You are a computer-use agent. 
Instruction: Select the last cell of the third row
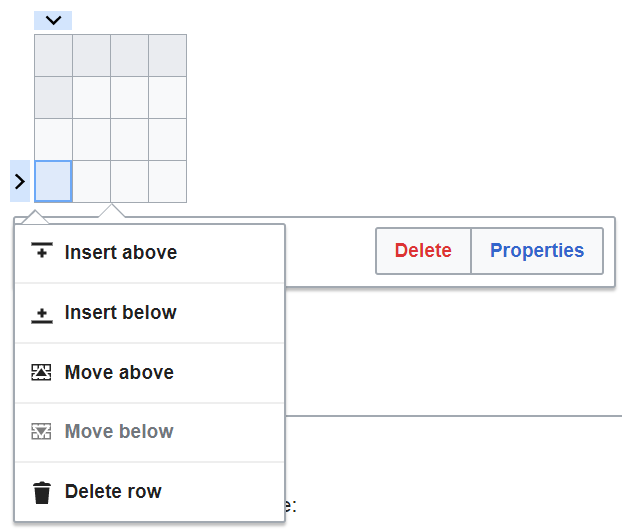point(167,139)
